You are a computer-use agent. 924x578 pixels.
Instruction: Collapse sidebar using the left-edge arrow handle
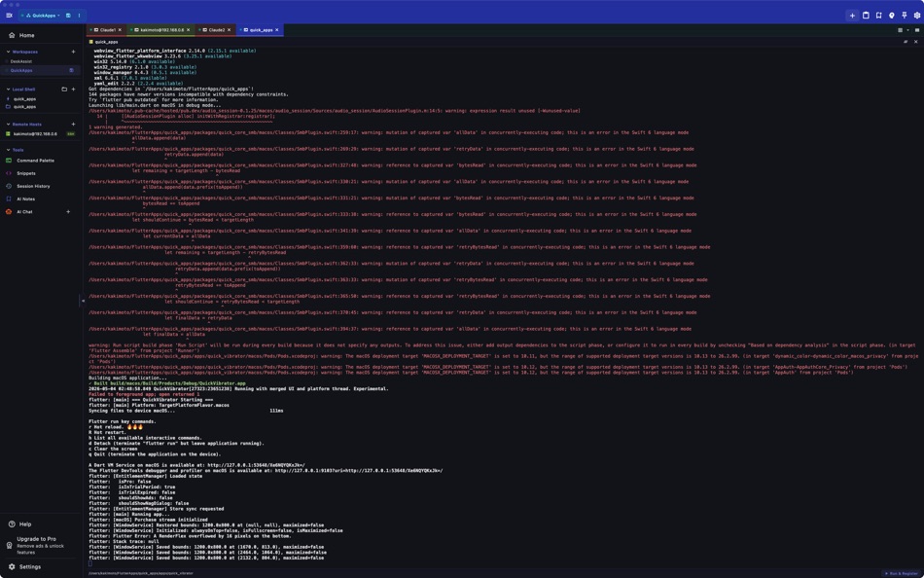pyautogui.click(x=83, y=301)
